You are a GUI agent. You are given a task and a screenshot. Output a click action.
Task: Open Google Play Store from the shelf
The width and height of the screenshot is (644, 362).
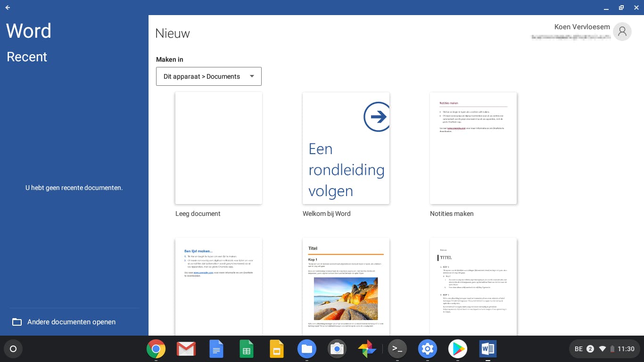tap(458, 349)
